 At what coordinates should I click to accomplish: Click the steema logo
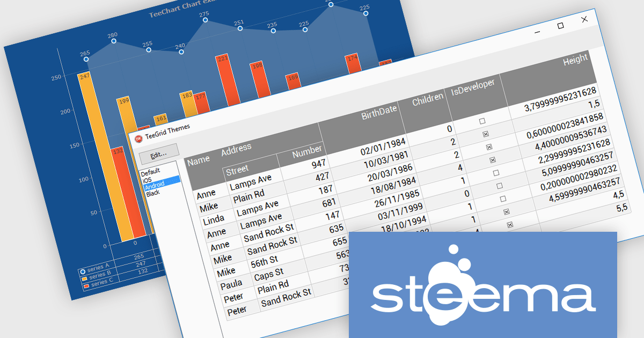pyautogui.click(x=483, y=284)
